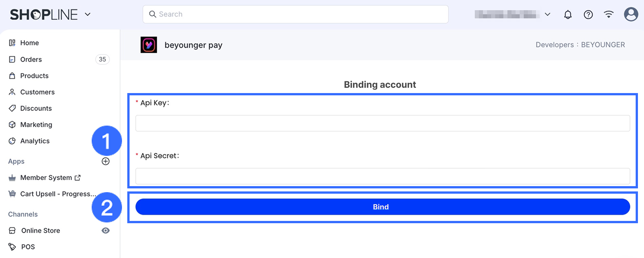This screenshot has width=644, height=258.
Task: Open the user profile avatar
Action: 631,14
